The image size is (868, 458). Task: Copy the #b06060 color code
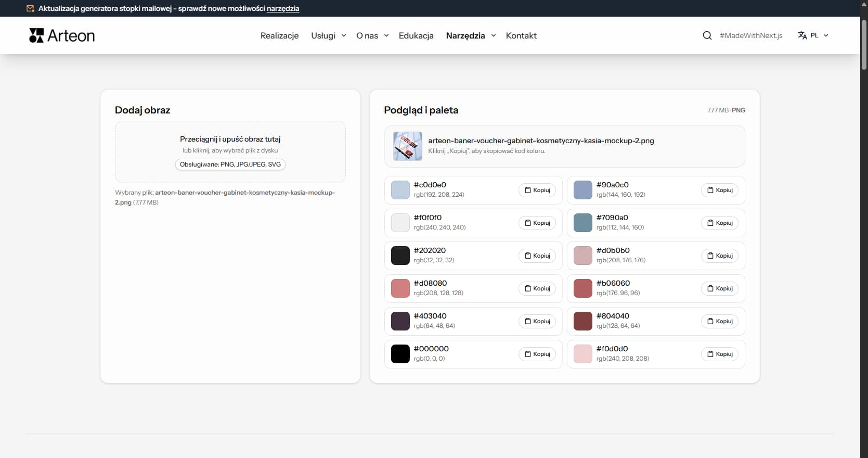719,288
